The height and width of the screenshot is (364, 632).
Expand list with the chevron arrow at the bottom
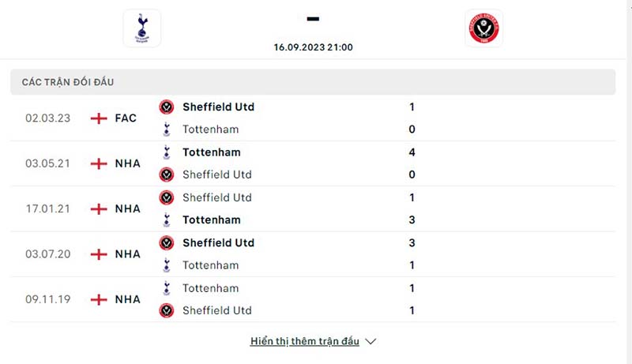click(x=371, y=342)
